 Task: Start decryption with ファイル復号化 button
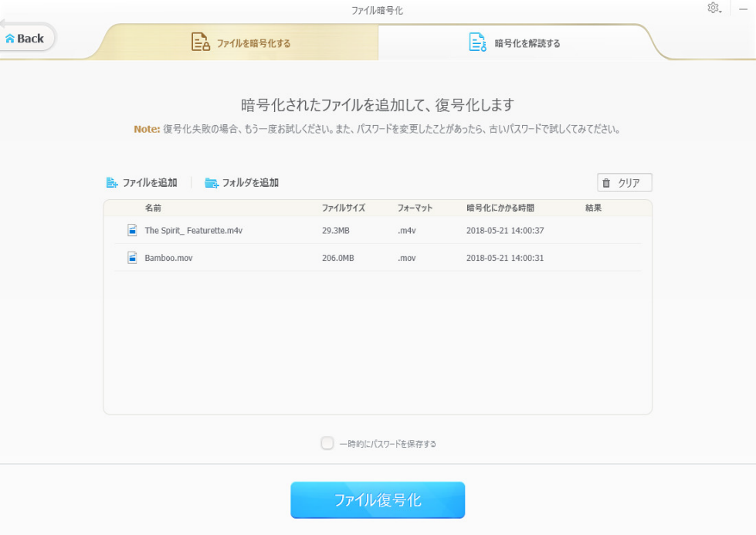[x=378, y=499]
